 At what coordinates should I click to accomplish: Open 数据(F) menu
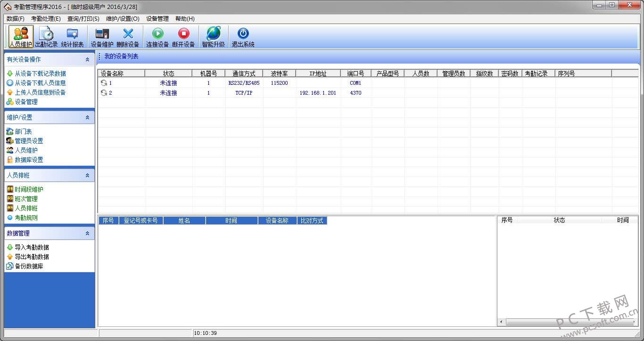pyautogui.click(x=16, y=19)
